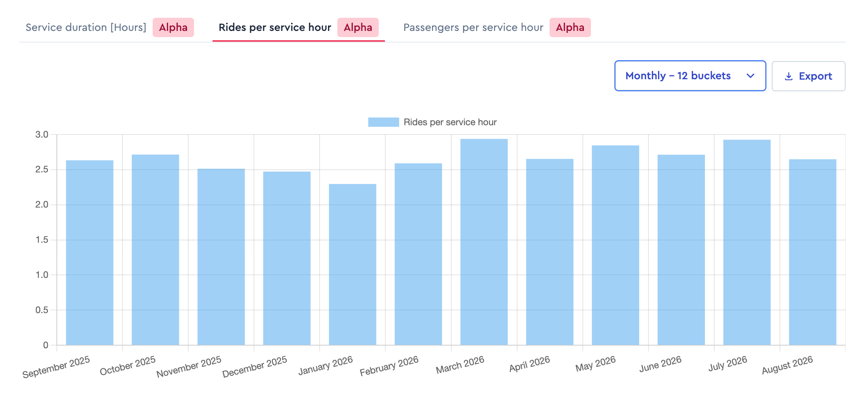Click the chevron arrow in Monthly dropdown
Image resolution: width=868 pixels, height=402 pixels.
pos(751,76)
